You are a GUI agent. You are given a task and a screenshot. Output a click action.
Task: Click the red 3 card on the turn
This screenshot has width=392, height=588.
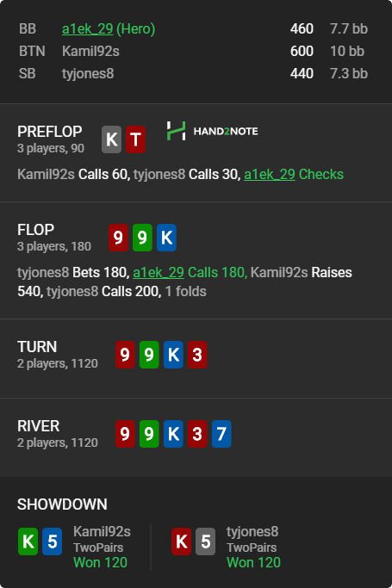(x=197, y=355)
